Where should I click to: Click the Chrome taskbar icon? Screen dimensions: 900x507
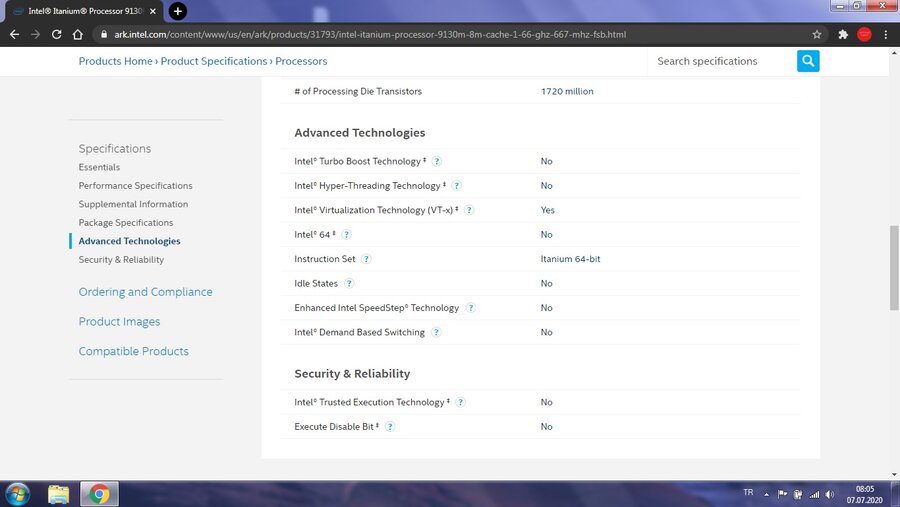click(99, 494)
